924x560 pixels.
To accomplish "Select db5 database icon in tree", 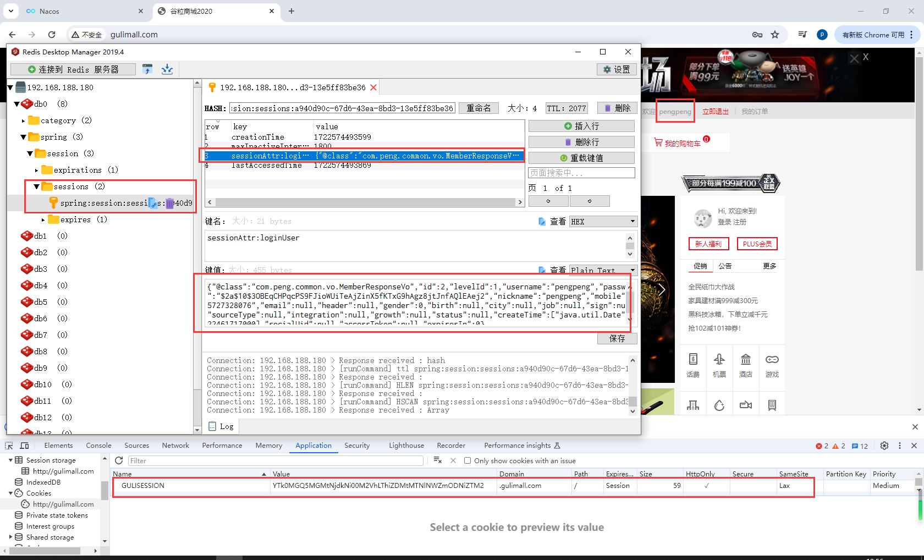I will 27,302.
